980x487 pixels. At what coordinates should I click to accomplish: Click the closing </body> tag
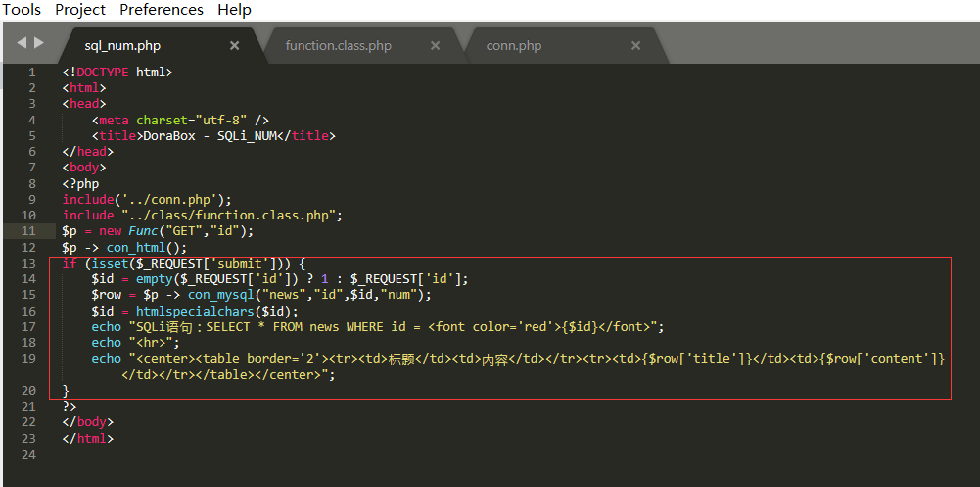point(88,422)
